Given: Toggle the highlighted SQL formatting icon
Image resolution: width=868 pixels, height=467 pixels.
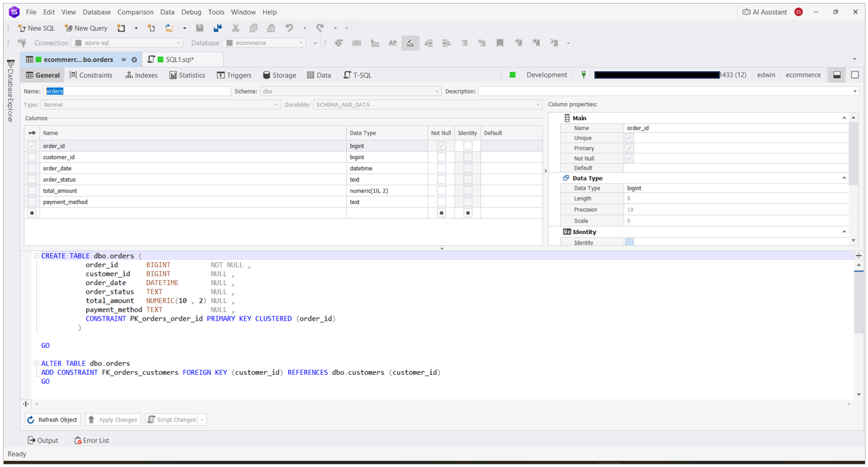Looking at the screenshot, I should coord(410,43).
